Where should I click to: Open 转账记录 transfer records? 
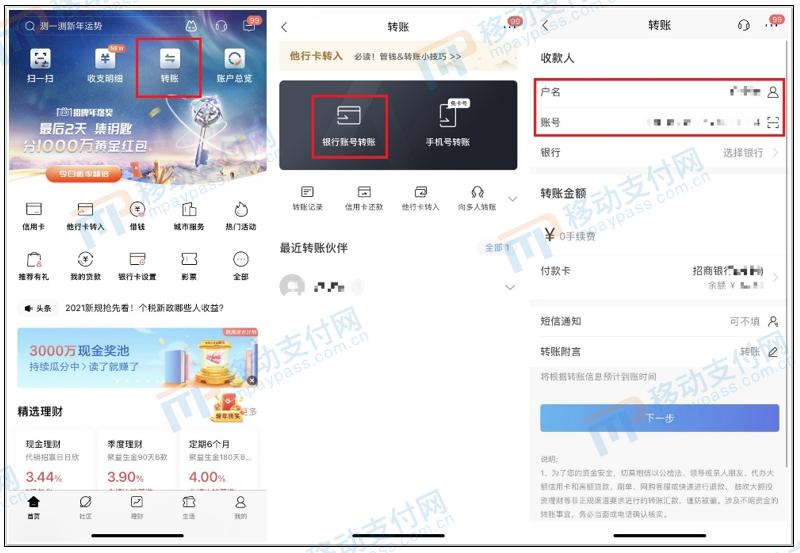click(x=308, y=198)
